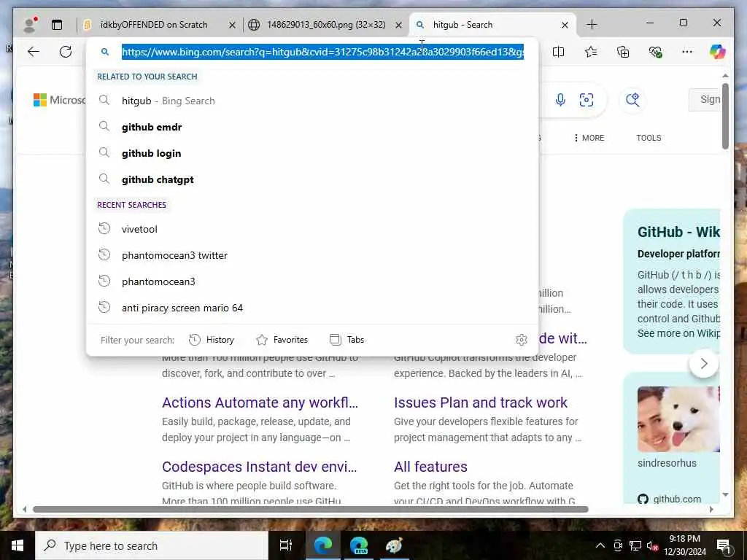
Task: Open Edge Beta on taskbar
Action: (359, 545)
